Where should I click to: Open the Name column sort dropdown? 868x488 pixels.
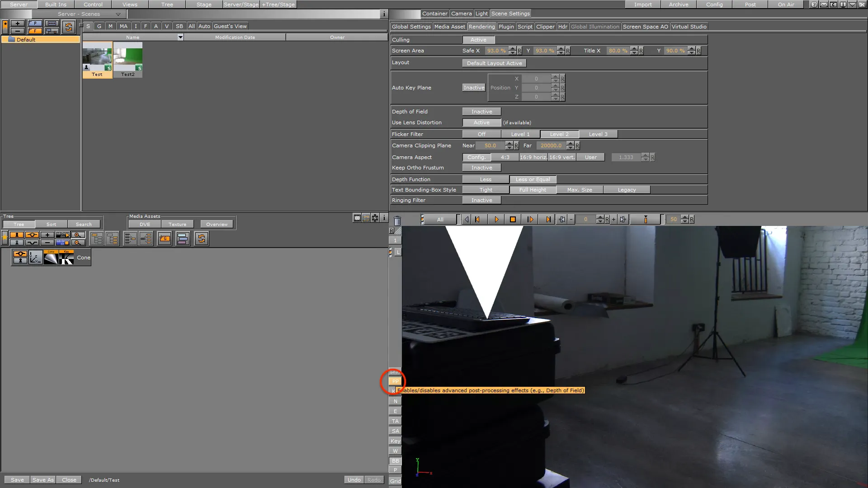click(x=180, y=37)
